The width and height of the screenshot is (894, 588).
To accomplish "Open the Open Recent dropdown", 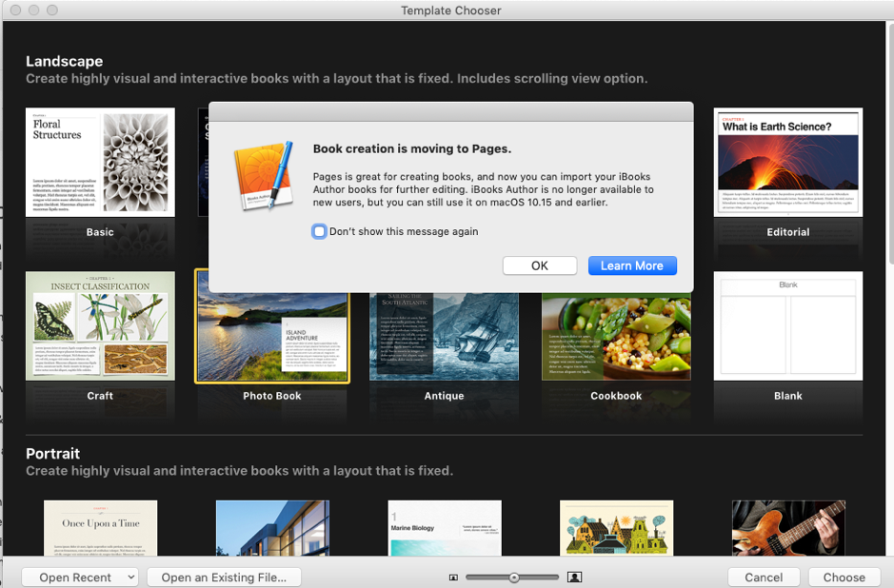I will tap(80, 578).
